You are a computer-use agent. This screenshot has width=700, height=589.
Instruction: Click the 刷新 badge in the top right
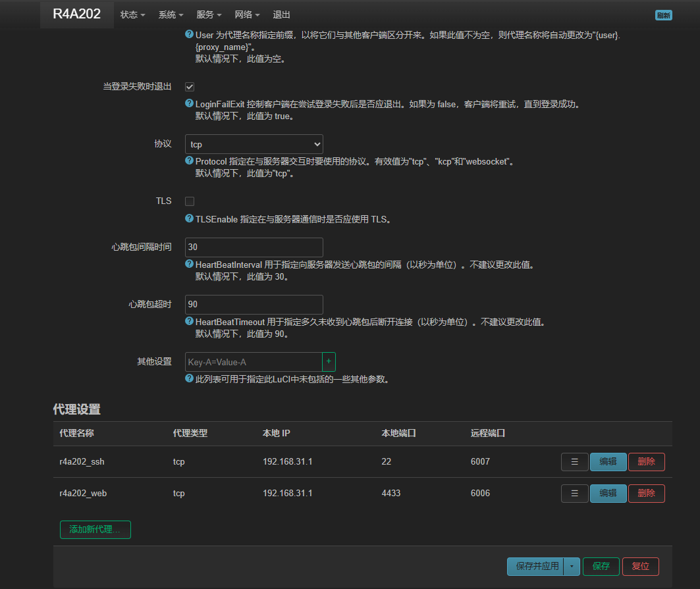(x=664, y=15)
